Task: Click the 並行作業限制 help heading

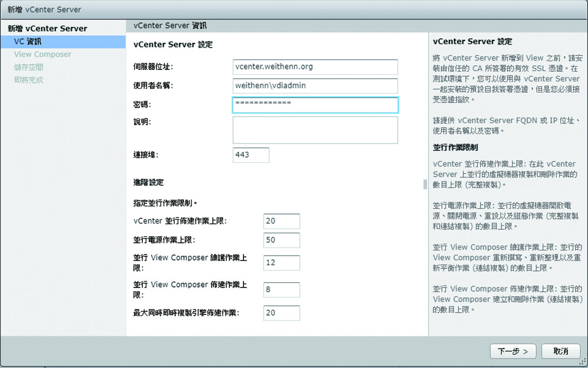Action: click(455, 148)
